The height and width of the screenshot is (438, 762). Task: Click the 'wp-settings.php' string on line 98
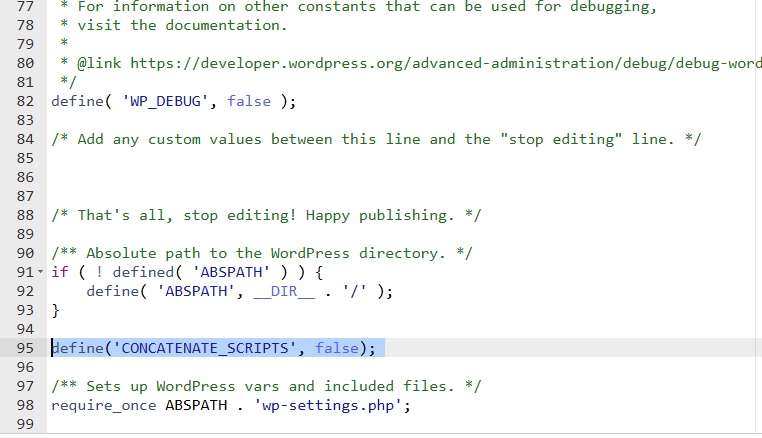pyautogui.click(x=331, y=406)
